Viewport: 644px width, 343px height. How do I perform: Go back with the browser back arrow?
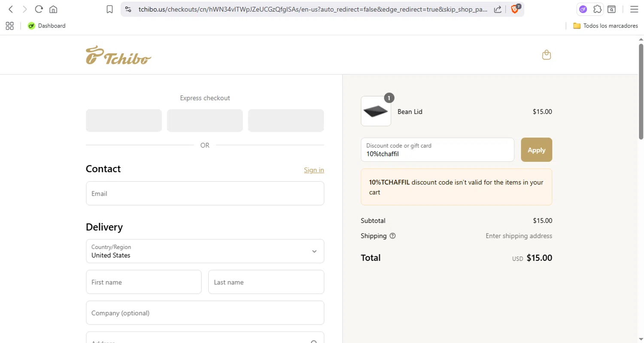click(11, 9)
